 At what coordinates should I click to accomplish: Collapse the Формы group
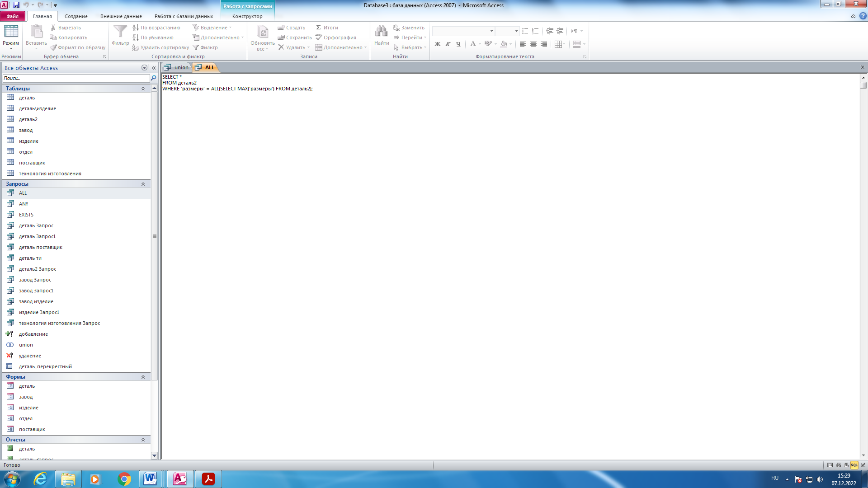(x=143, y=377)
